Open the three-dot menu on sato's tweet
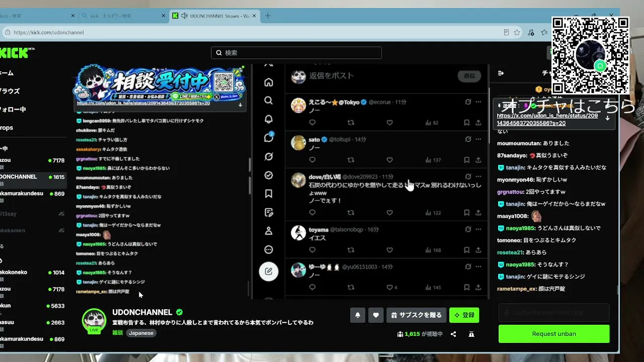The width and height of the screenshot is (644, 362). [x=478, y=139]
